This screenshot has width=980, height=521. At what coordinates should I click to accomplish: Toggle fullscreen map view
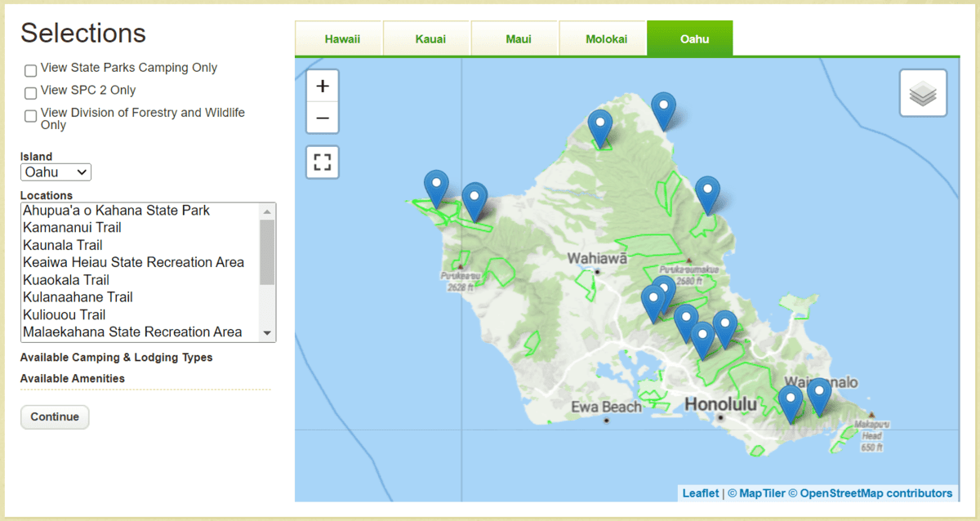pos(323,162)
